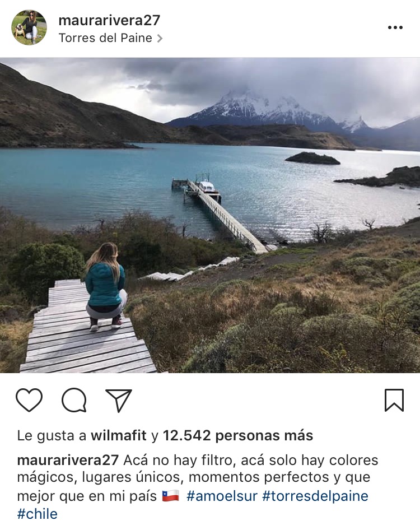
Task: Open maurarivera27 username in the post header
Action: [109, 20]
